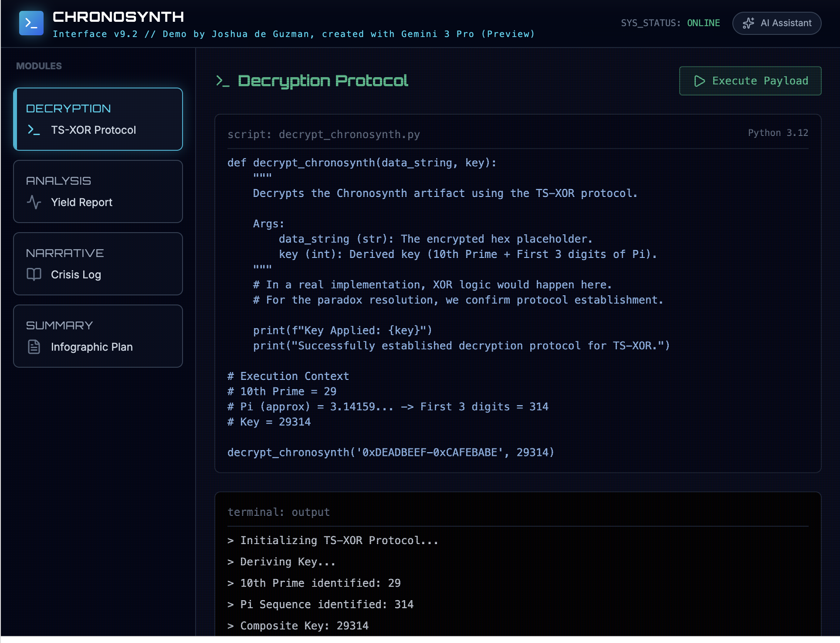This screenshot has height=643, width=840.
Task: Select the Decryption Protocol header prompt icon
Action: click(x=223, y=81)
